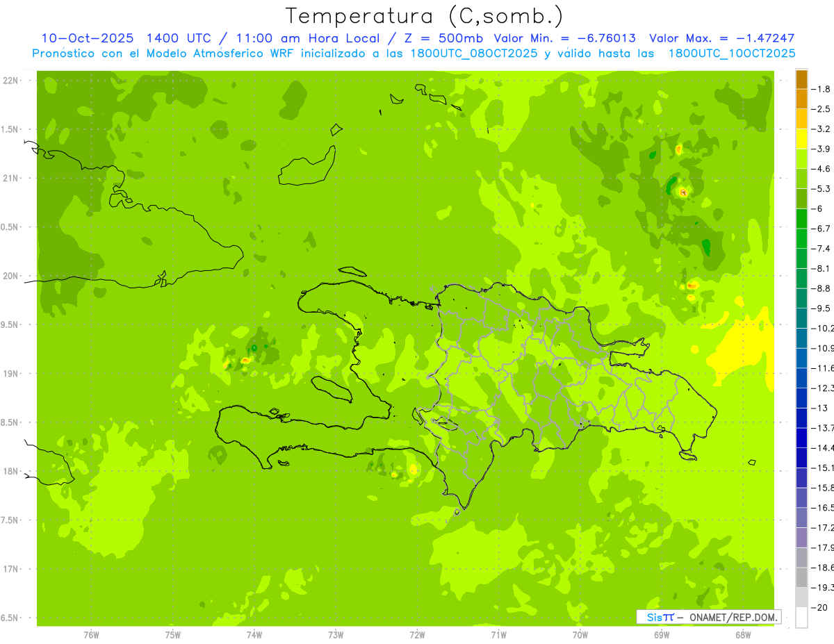This screenshot has height=644, width=834.
Task: Click the '-1.8' colorbar label
Action: [x=822, y=89]
